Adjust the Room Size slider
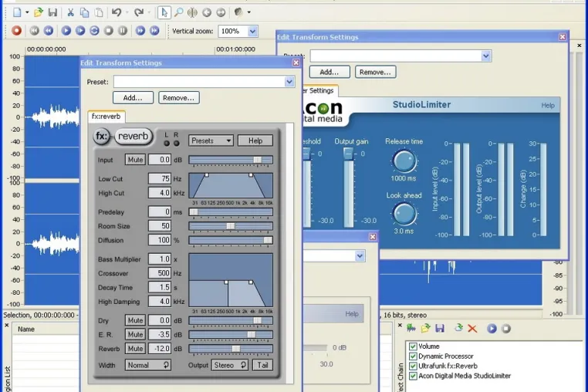588x392 pixels. coord(231,226)
